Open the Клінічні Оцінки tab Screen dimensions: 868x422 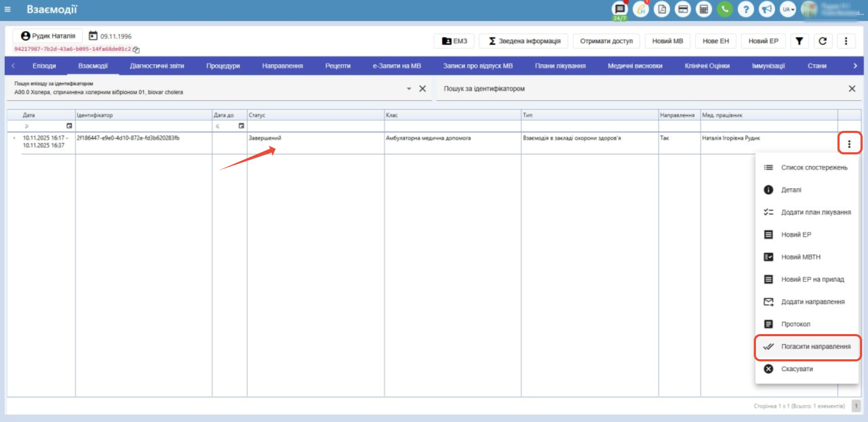[x=707, y=66]
